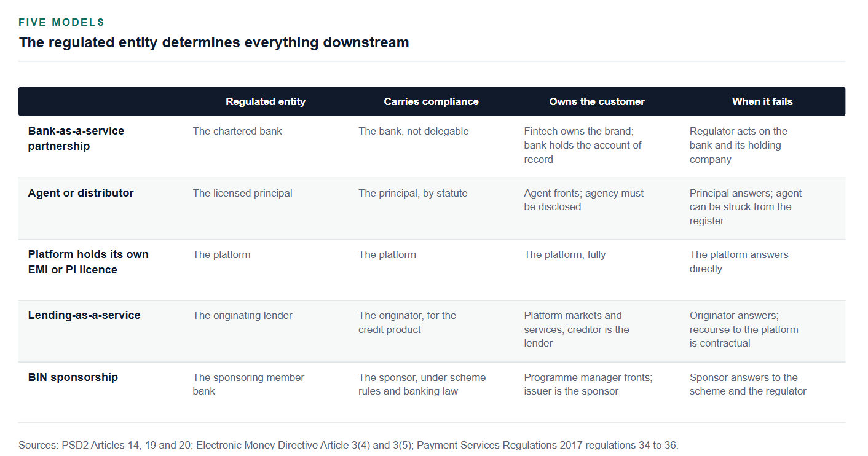The height and width of the screenshot is (456, 868).
Task: Click the 'Lending-as-a-service' row label
Action: point(84,315)
